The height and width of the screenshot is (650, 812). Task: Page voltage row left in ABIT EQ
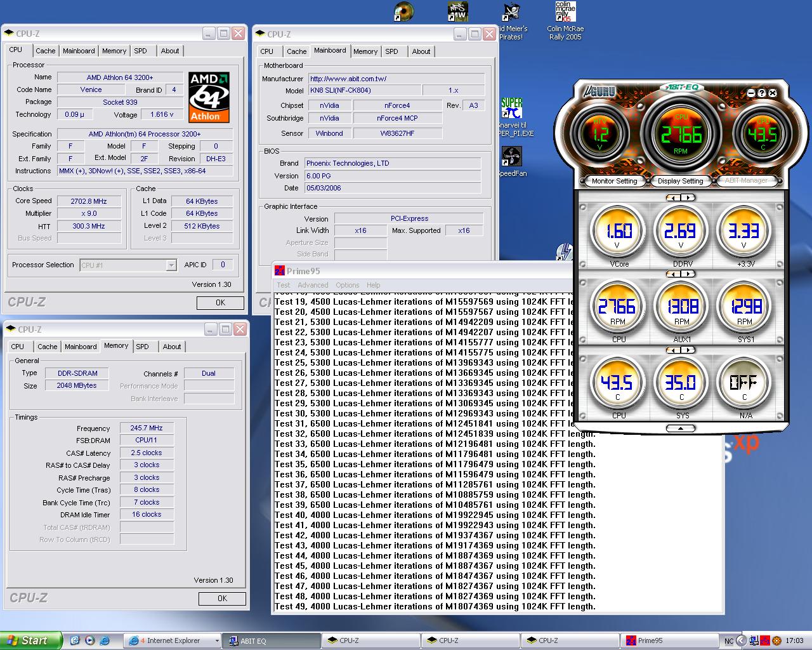coord(674,198)
